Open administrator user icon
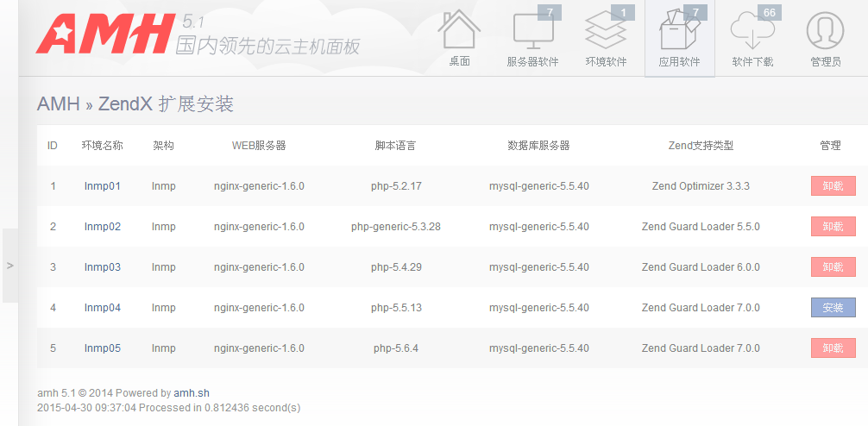The width and height of the screenshot is (868, 426). [825, 31]
